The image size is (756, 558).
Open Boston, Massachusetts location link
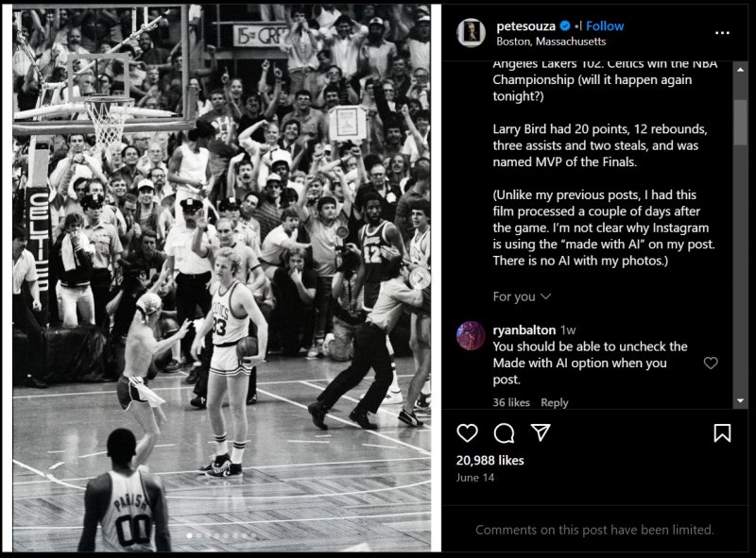coord(551,42)
